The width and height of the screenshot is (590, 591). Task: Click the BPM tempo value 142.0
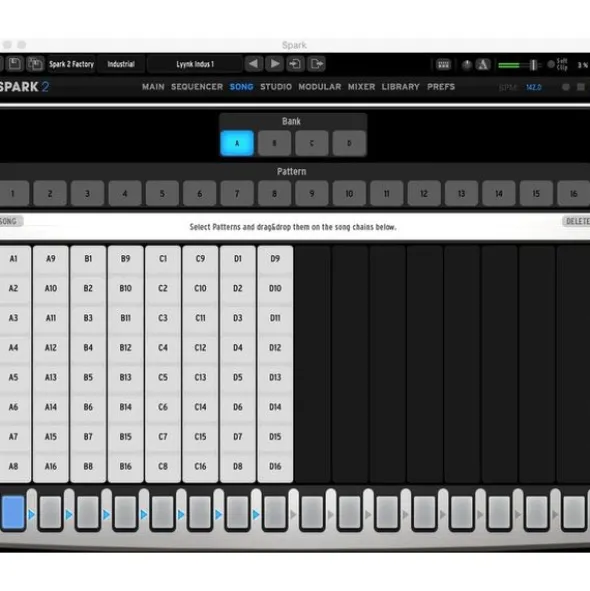pos(534,87)
